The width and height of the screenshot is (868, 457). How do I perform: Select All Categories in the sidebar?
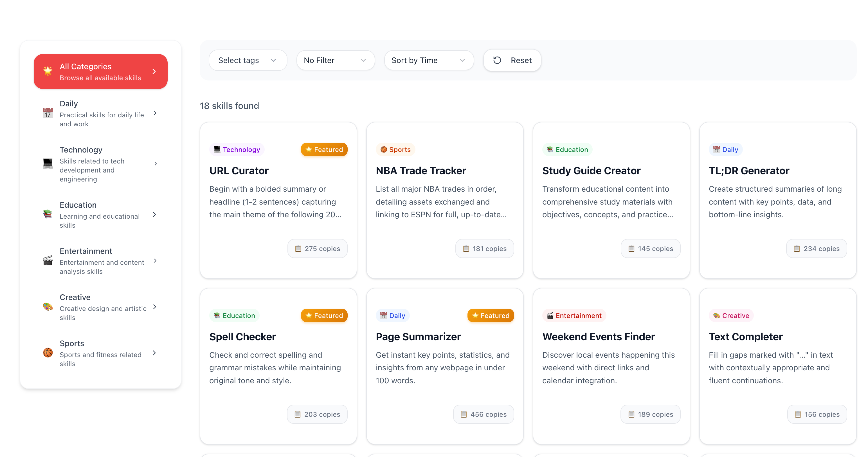coord(100,71)
